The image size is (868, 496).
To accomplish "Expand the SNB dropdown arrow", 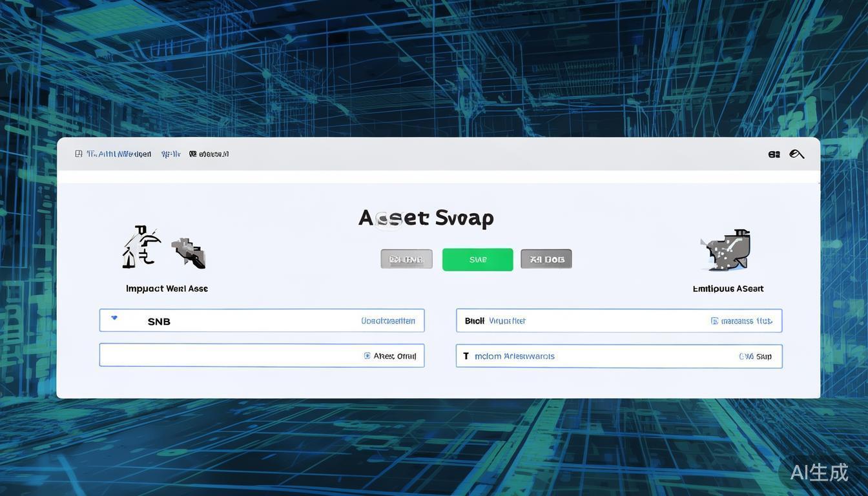I will pos(114,318).
